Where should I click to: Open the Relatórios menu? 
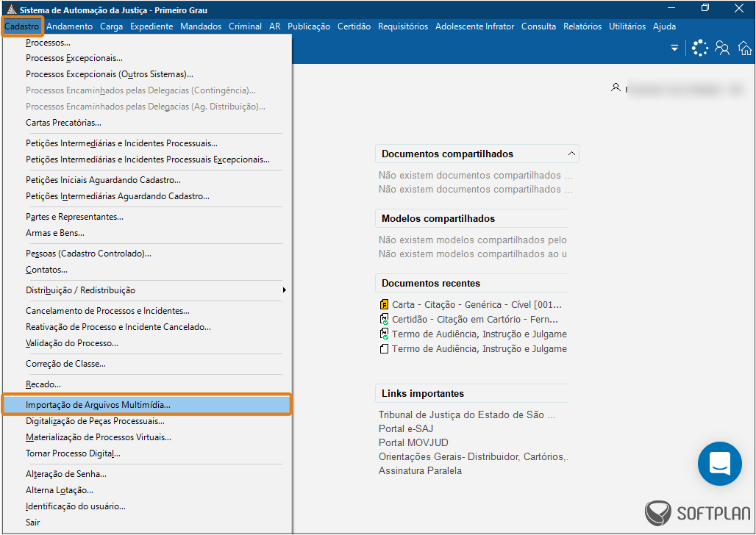(x=582, y=26)
